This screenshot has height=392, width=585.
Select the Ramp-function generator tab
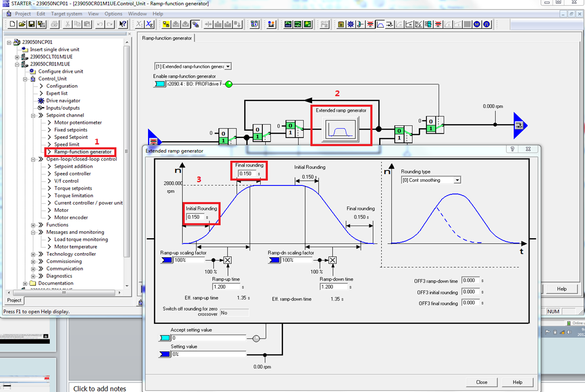[167, 38]
